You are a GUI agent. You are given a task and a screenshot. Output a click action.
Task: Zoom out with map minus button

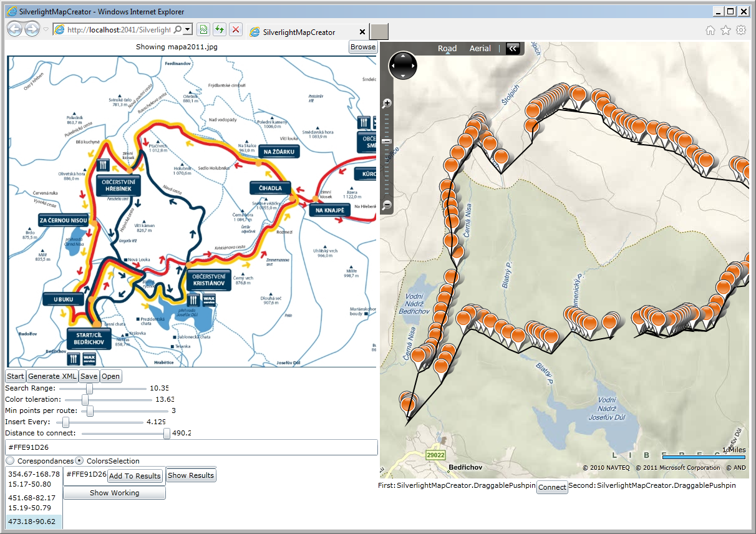click(387, 204)
